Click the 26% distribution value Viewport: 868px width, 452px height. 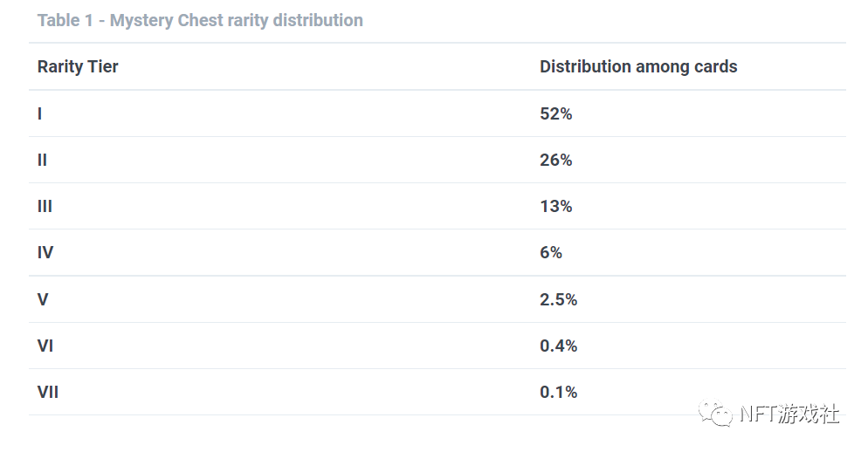tap(555, 160)
